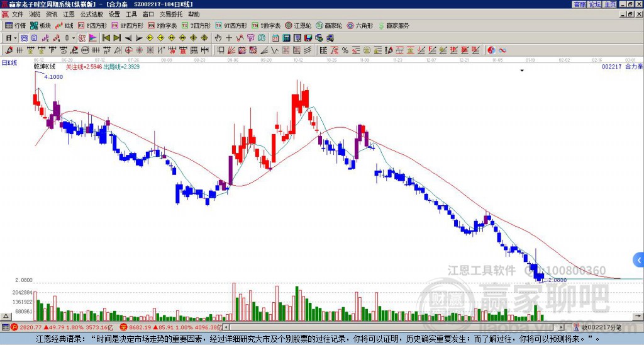Click the K线 candlestick toolbar button
The height and width of the screenshot is (345, 644).
click(x=64, y=25)
